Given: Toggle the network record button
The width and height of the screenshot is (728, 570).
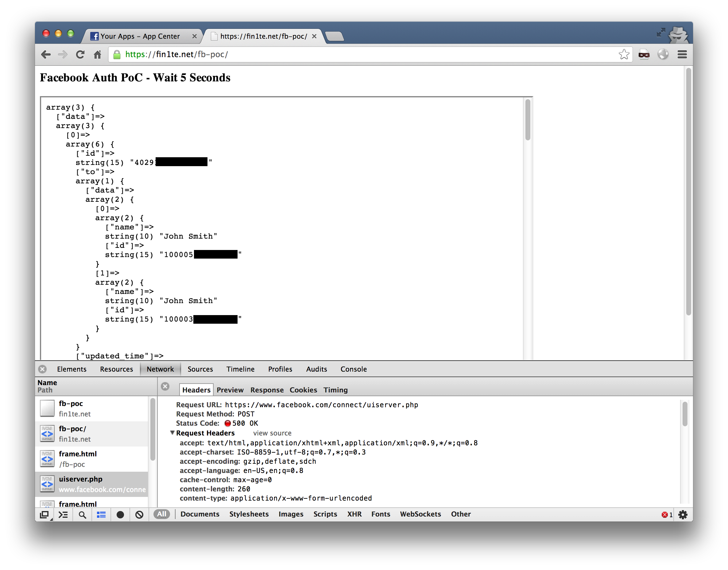Looking at the screenshot, I should [120, 514].
